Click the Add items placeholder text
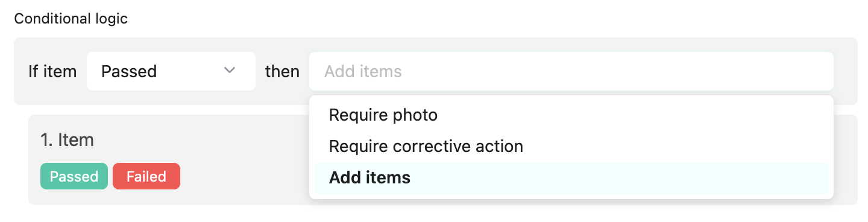 (x=363, y=71)
